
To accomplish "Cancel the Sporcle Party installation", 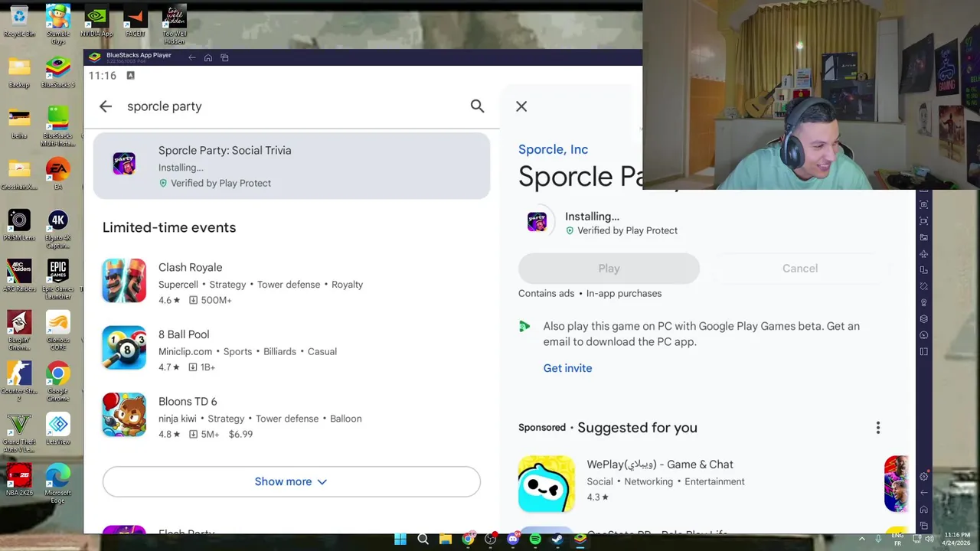I will [800, 269].
